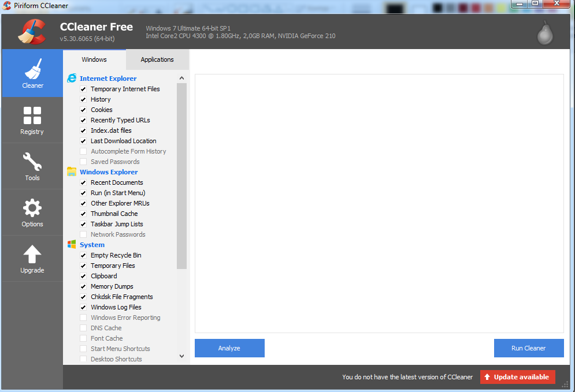Viewport: 575px width, 392px height.
Task: Uncheck Recent Documents checkbox
Action: click(x=83, y=182)
